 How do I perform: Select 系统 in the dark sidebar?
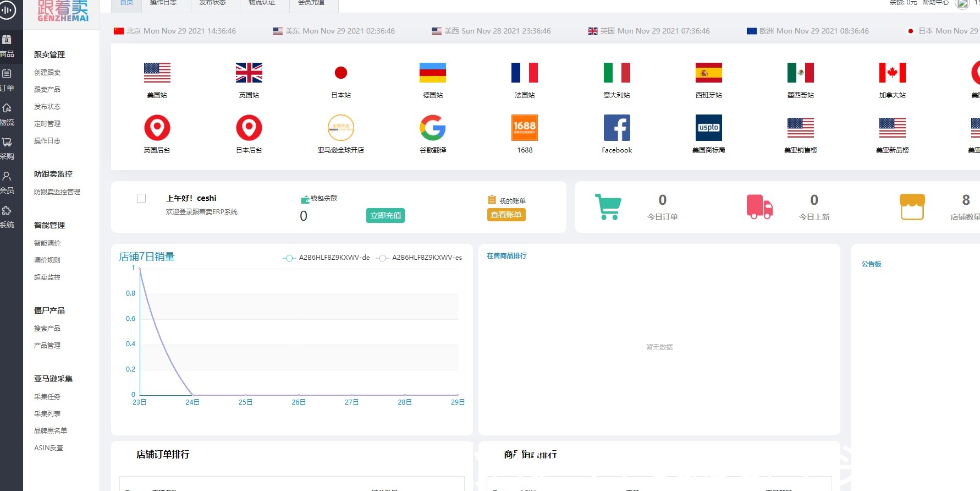click(x=7, y=217)
